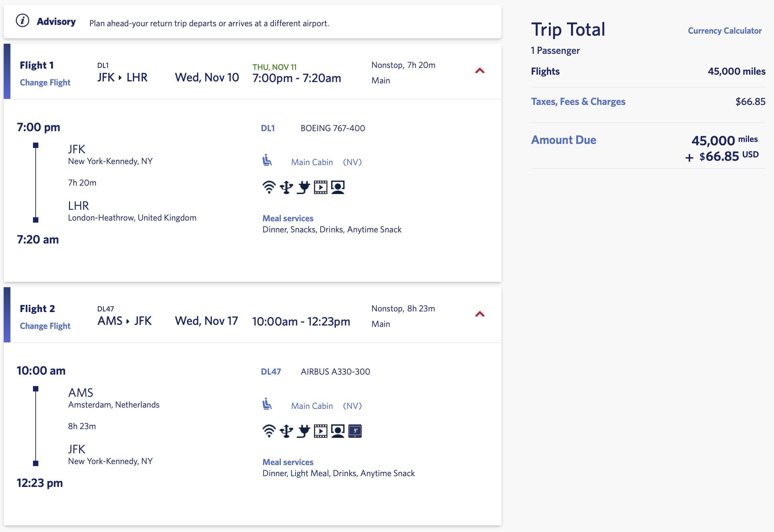Open Meal services for flight DL47
Screen dimensions: 774x532
point(288,462)
